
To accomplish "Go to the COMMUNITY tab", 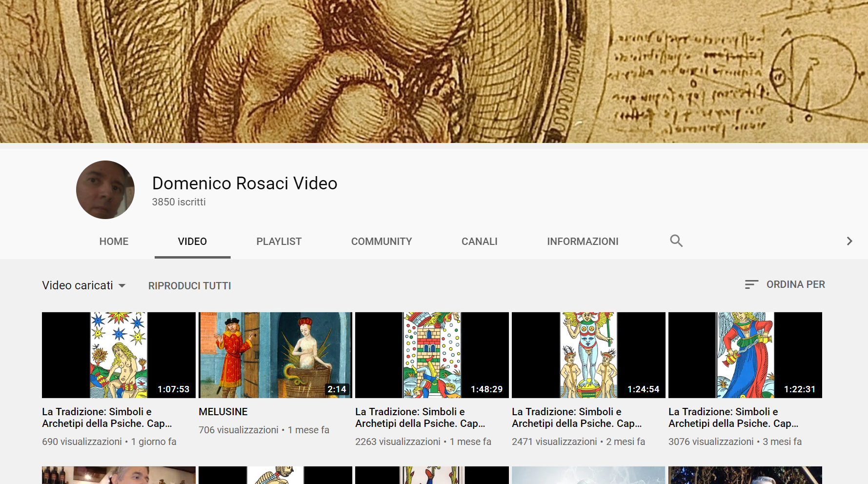I will (x=382, y=242).
